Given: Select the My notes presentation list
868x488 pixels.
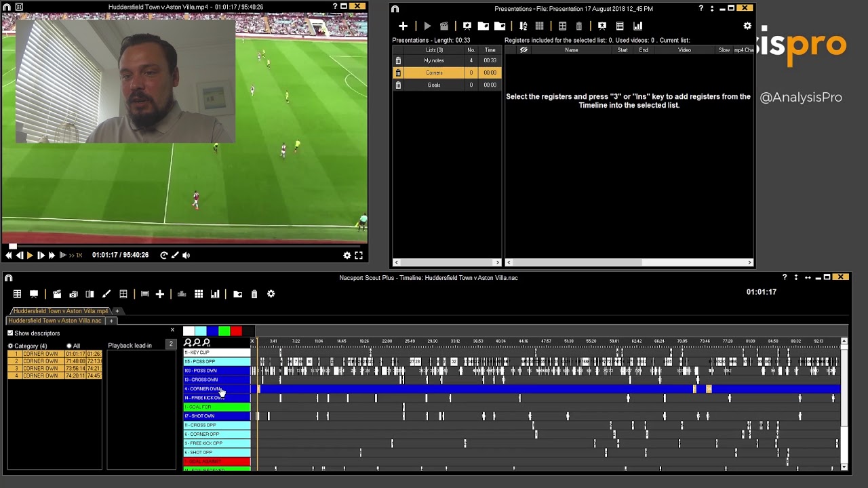Looking at the screenshot, I should pyautogui.click(x=447, y=60).
